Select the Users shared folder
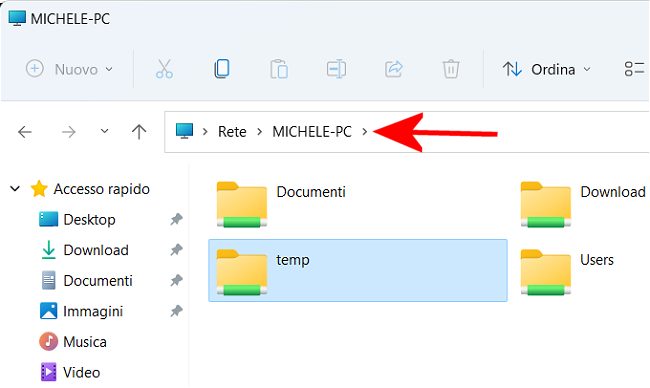Viewport: 650px width, 388px height. pos(567,272)
